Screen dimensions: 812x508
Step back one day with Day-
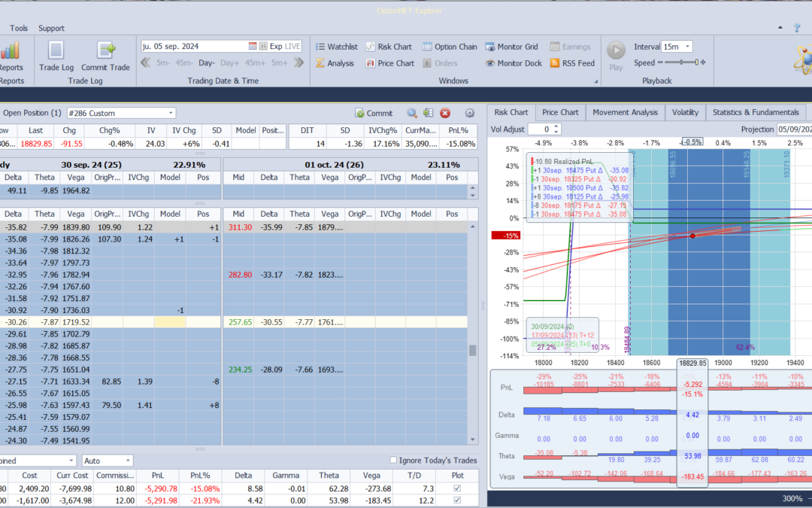(x=207, y=62)
